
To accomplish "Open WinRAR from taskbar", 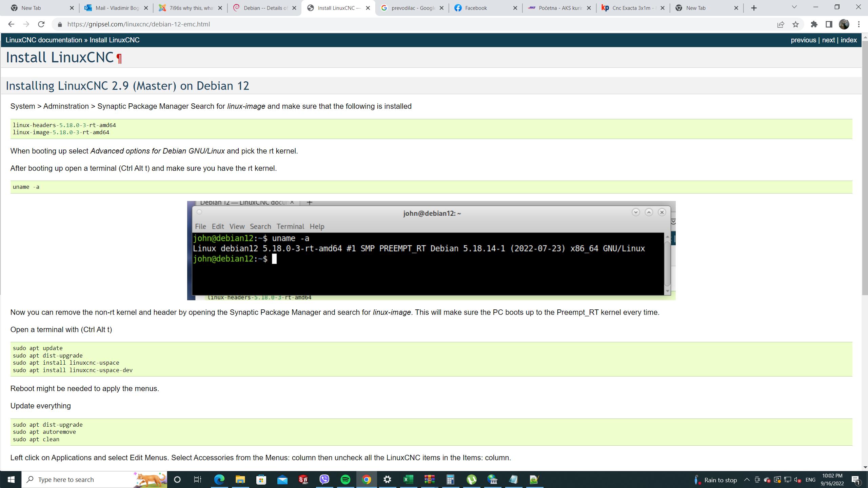I will tap(430, 480).
